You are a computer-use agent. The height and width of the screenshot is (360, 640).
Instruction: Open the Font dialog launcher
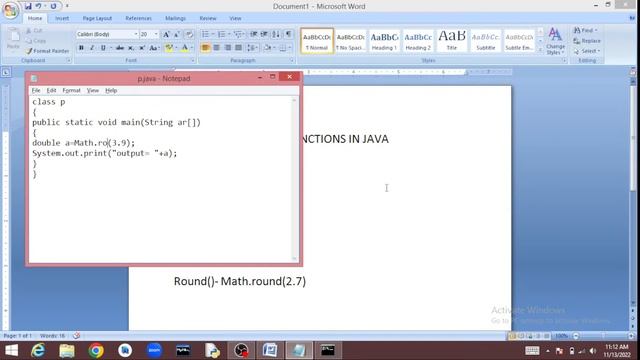(x=193, y=60)
